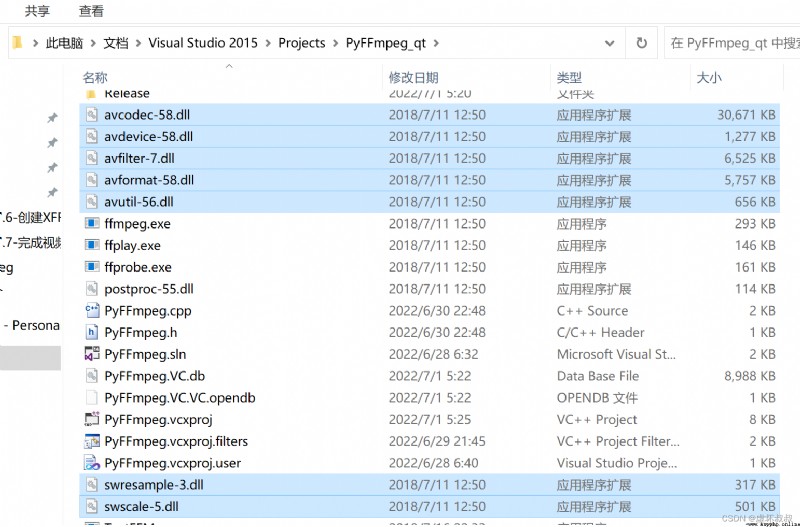Viewport: 800px width, 527px height.
Task: Click date 2022/6/28 6:32 cell
Action: click(434, 354)
